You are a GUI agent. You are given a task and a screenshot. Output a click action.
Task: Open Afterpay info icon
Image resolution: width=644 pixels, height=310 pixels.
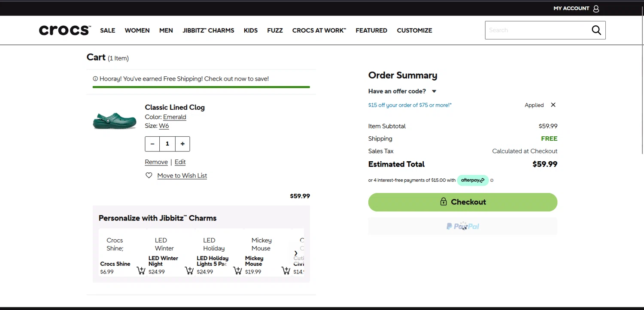492,181
